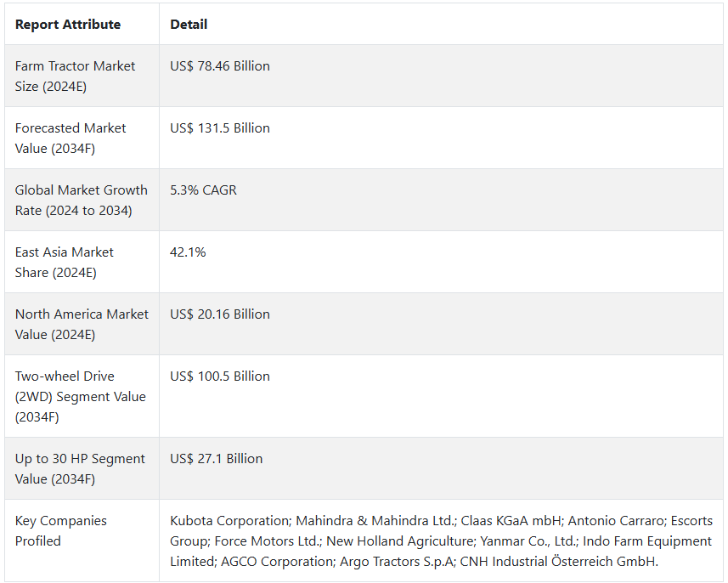Screen dimensions: 728x583
Task: Click the 'Kubota Corporation' text in the companies list
Action: [x=230, y=521]
